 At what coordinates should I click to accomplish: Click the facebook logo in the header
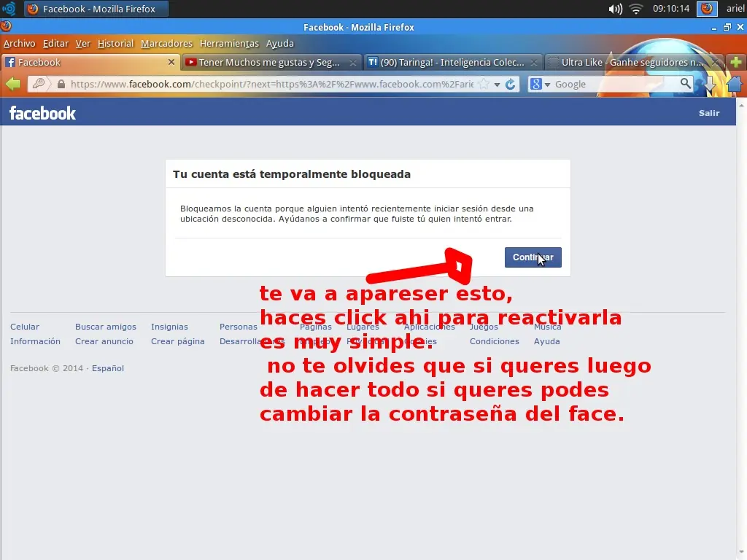click(42, 113)
